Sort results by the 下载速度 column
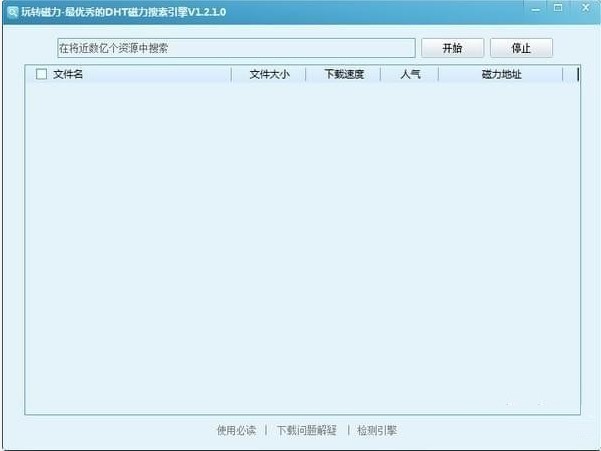Screen dimensions: 601x451 (344, 74)
